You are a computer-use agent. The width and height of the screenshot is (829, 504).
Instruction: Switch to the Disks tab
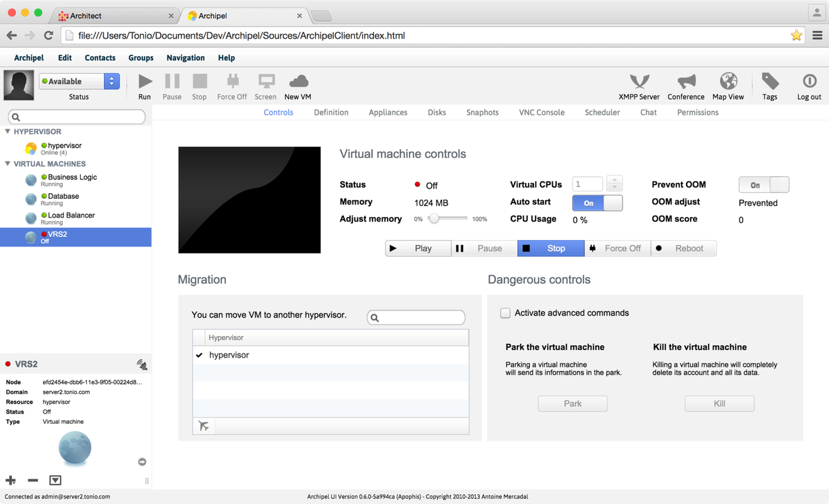point(437,113)
